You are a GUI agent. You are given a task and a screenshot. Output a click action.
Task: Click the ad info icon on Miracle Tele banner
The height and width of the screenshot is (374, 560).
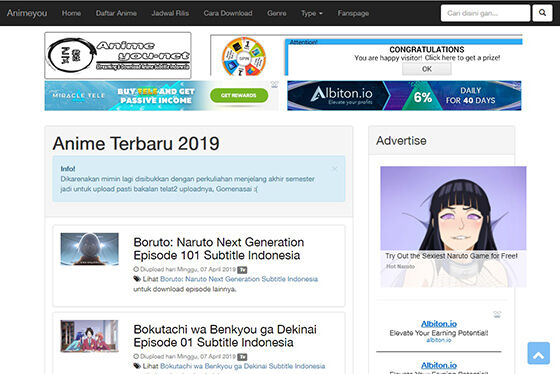tap(274, 85)
